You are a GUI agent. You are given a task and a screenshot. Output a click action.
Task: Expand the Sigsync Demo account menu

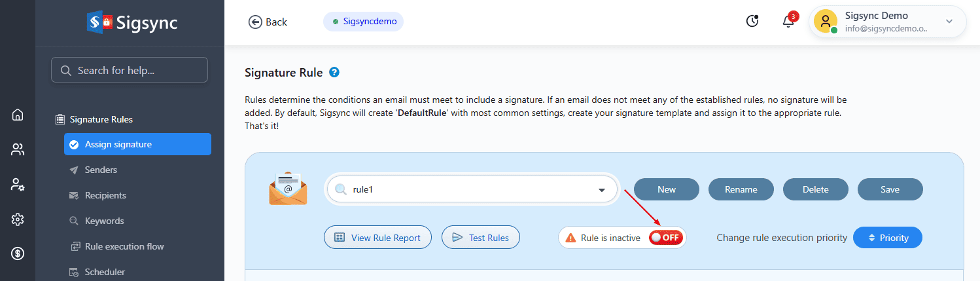949,22
